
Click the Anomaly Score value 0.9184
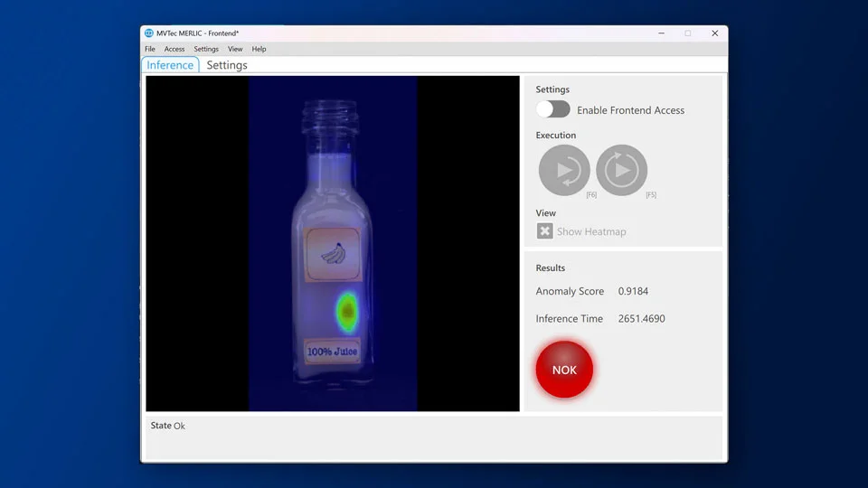click(633, 291)
